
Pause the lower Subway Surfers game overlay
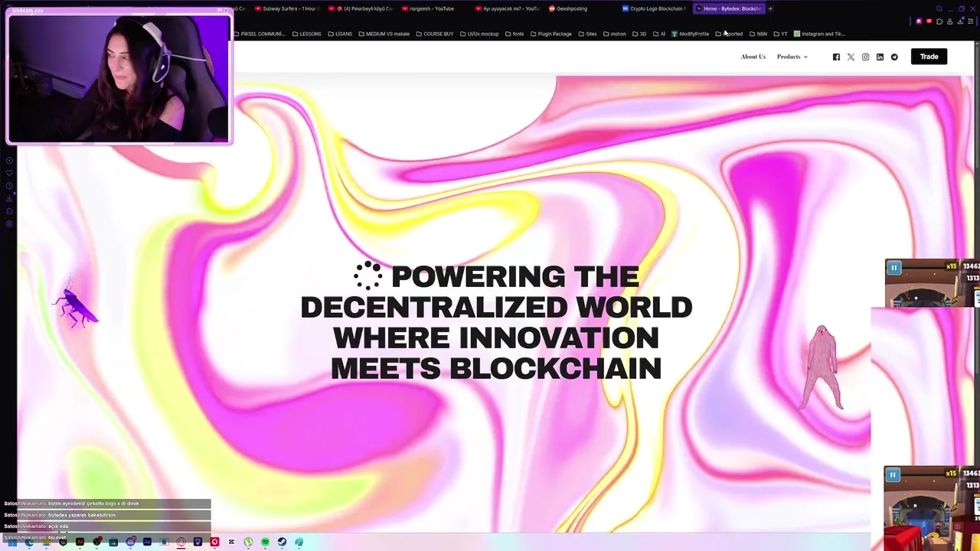(x=893, y=475)
